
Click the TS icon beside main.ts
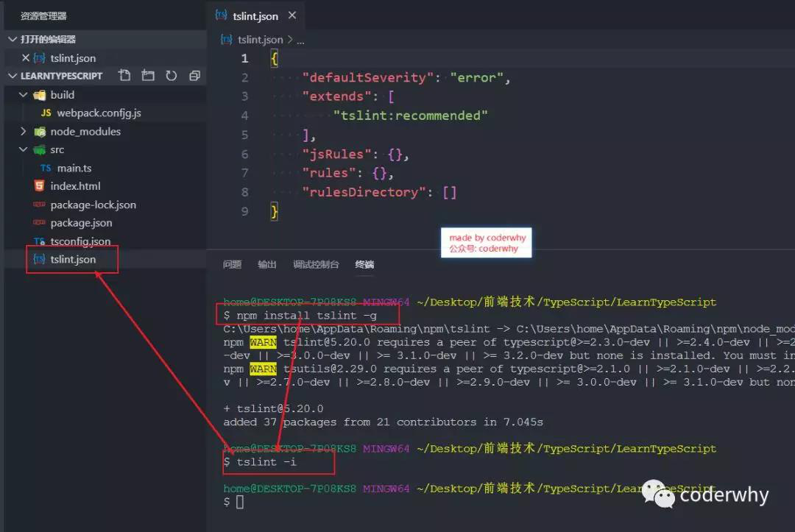[x=46, y=168]
